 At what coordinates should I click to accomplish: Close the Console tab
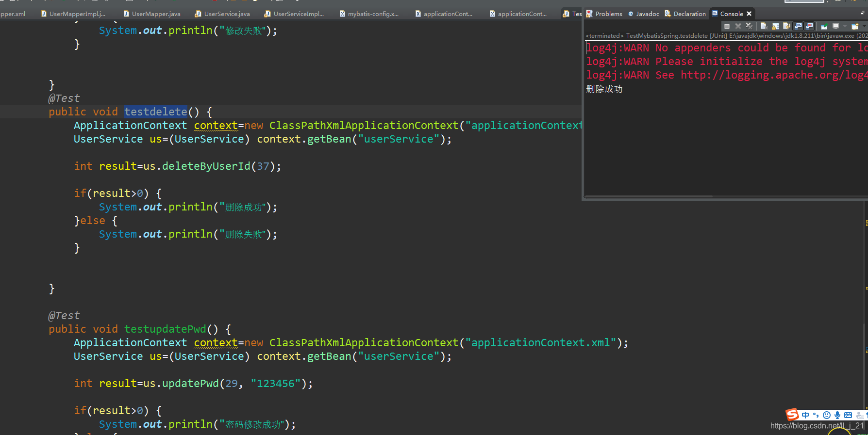point(749,14)
